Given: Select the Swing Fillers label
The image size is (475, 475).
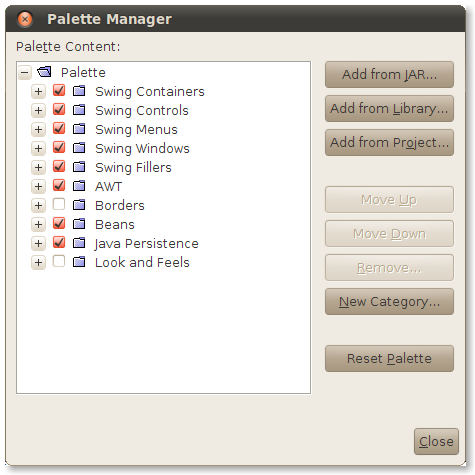Looking at the screenshot, I should coord(133,168).
